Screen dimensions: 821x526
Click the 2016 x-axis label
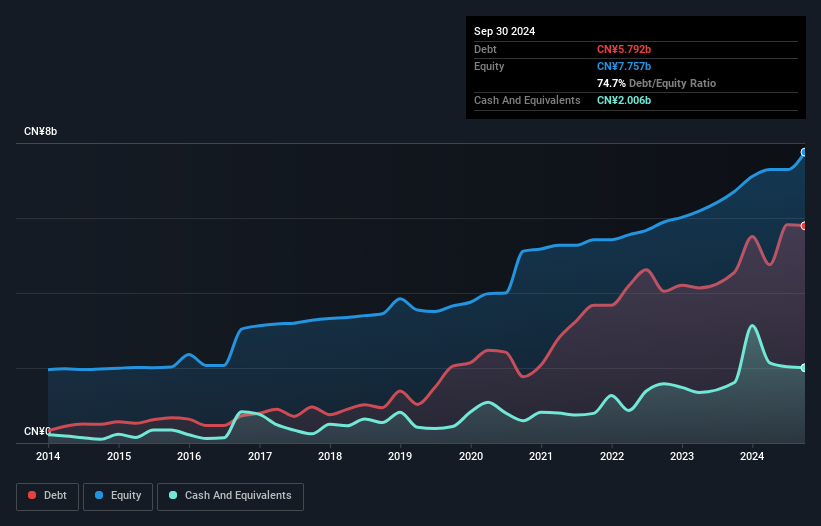point(189,456)
